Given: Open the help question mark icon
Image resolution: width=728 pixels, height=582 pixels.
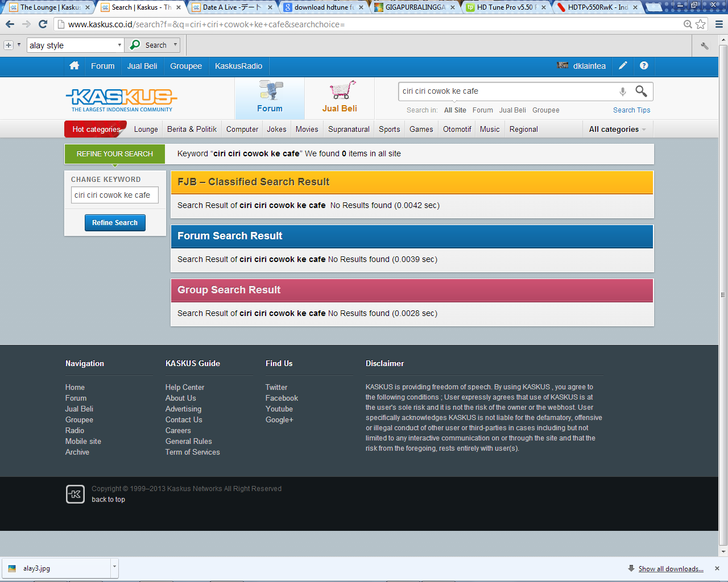Looking at the screenshot, I should pos(644,65).
